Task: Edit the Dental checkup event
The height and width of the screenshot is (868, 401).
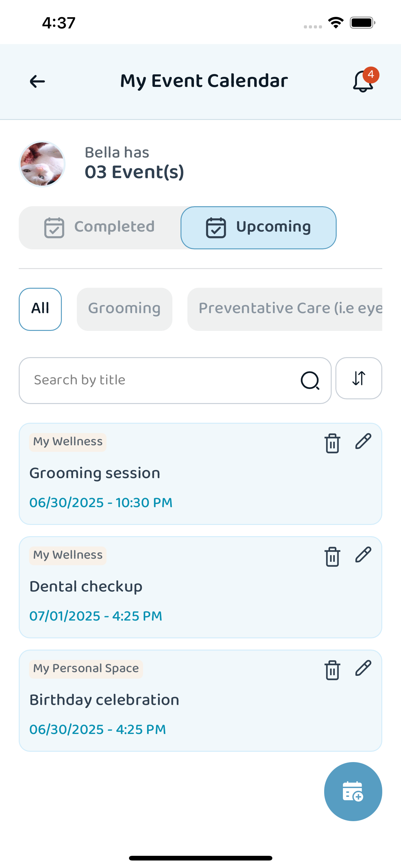Action: 363,555
